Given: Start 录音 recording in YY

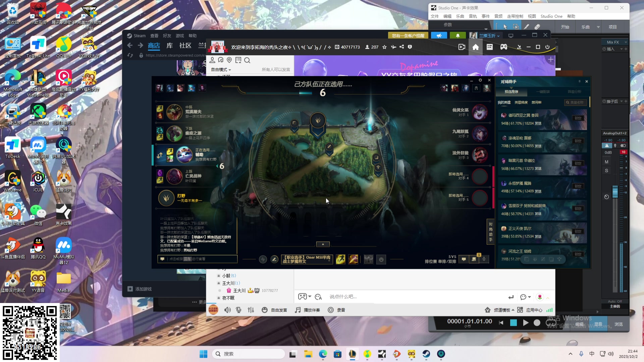Looking at the screenshot, I should pyautogui.click(x=336, y=310).
